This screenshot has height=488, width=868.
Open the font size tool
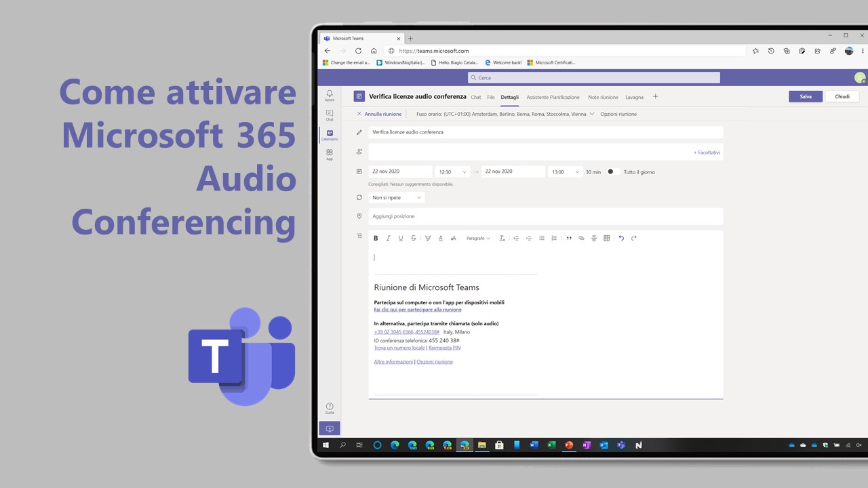(453, 238)
